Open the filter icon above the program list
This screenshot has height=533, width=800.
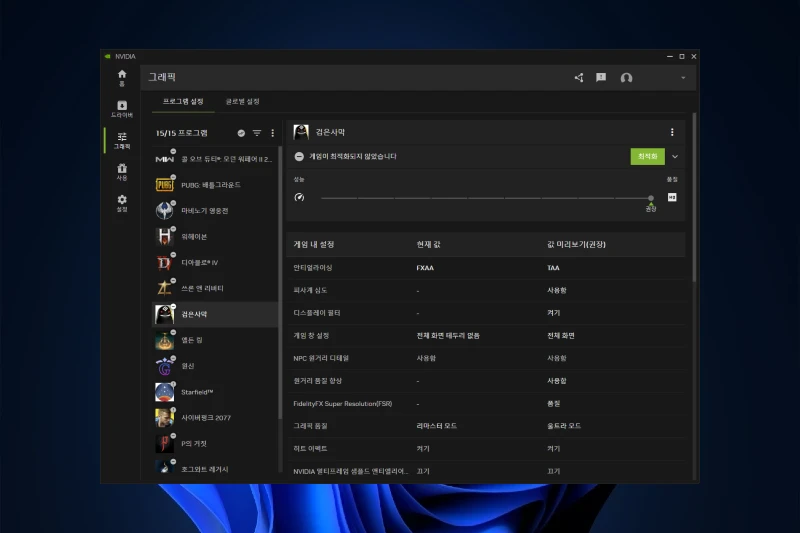[256, 133]
